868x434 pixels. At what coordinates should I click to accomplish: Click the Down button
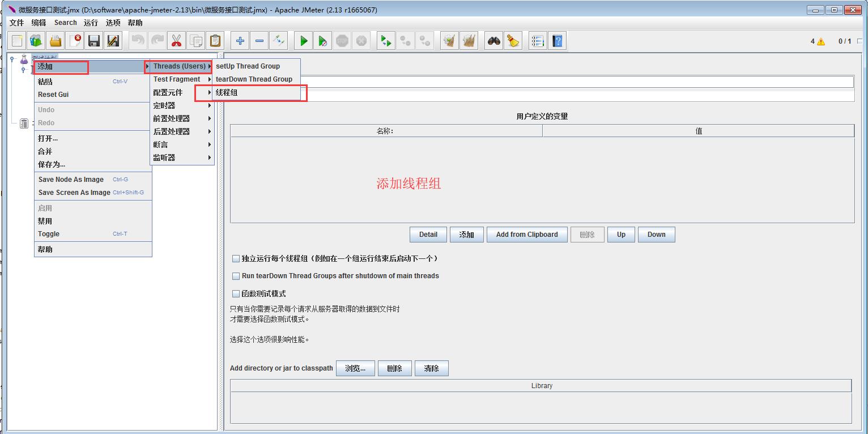(x=657, y=235)
